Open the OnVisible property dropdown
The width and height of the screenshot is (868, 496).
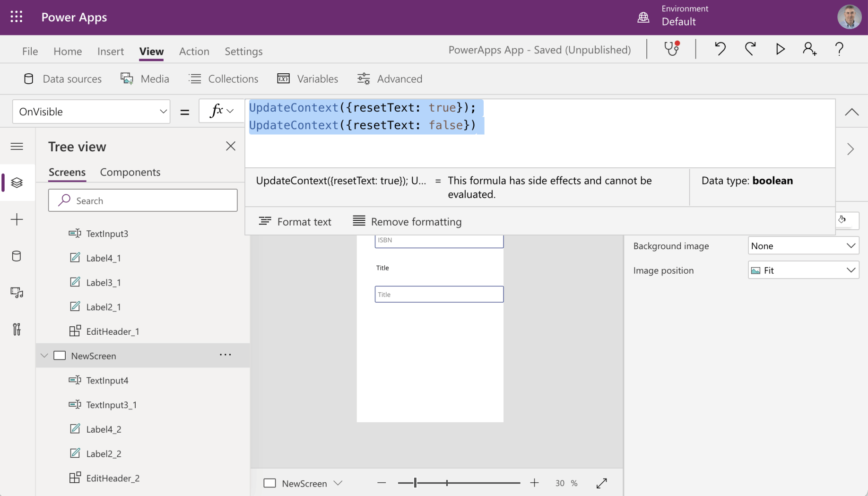[91, 112]
